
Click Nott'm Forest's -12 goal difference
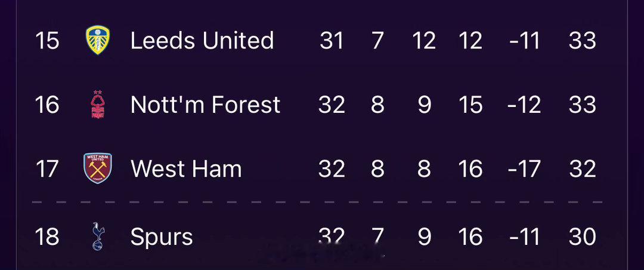tap(524, 105)
